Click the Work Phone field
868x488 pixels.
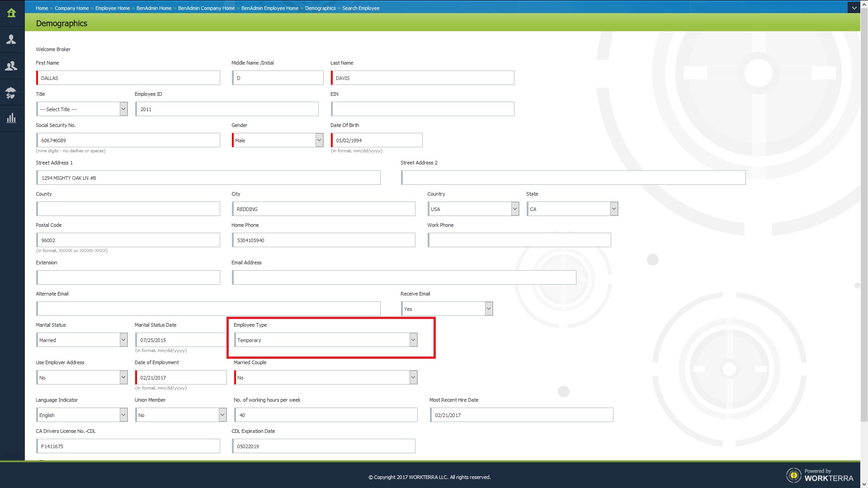point(519,240)
